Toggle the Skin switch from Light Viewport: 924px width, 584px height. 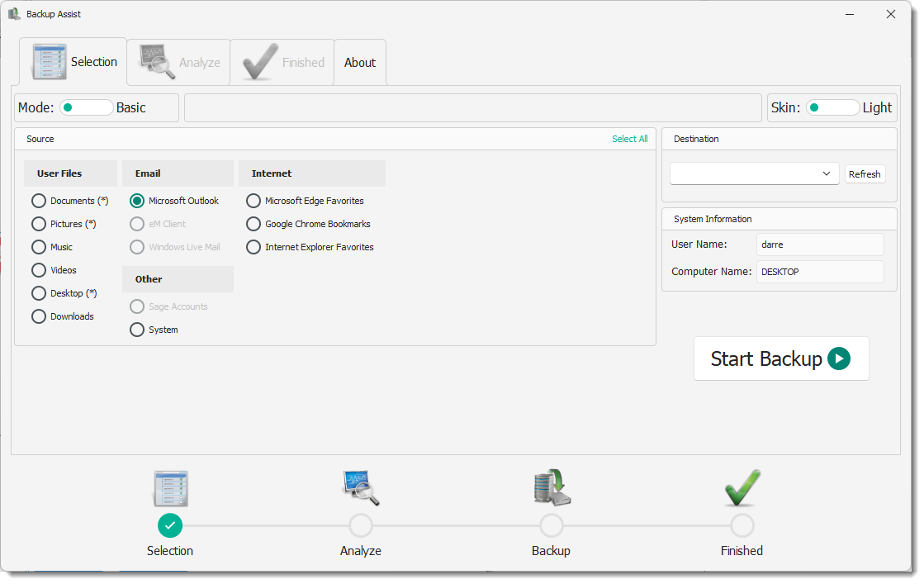point(832,107)
